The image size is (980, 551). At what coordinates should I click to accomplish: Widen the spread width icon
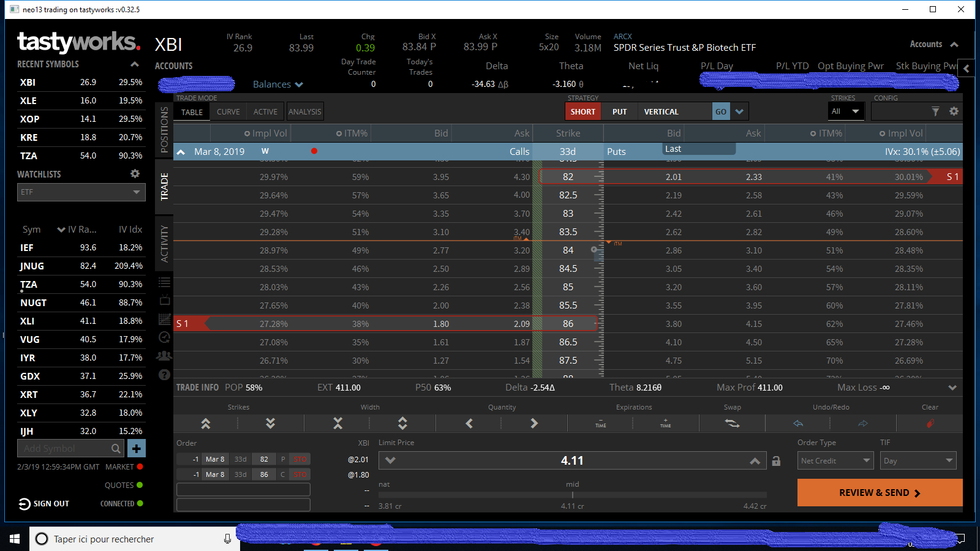coord(402,423)
